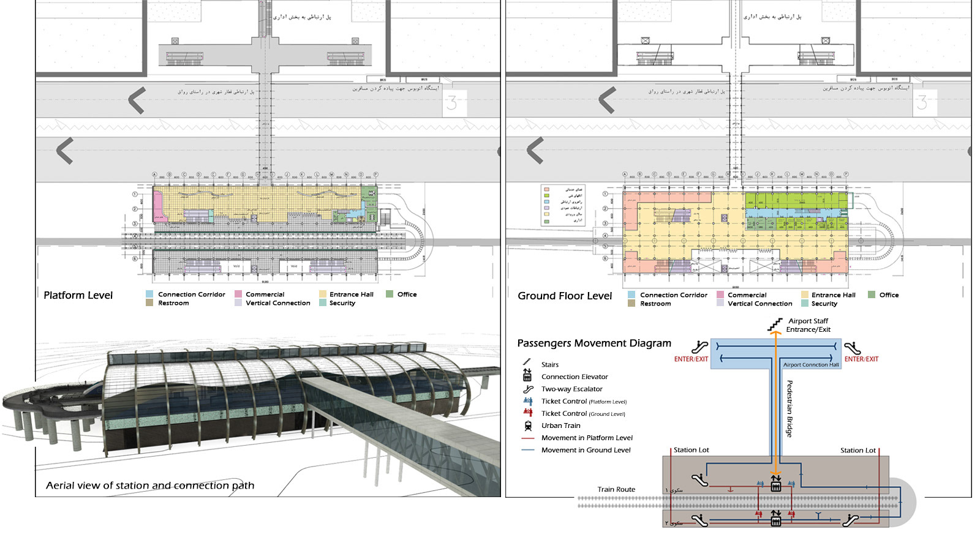This screenshot has height=551, width=980.
Task: Click the number 3 box on the Platform Level drawing
Action: (454, 103)
